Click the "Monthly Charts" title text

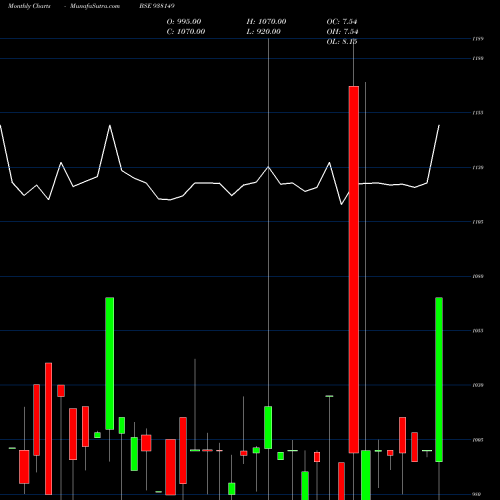coord(29,6)
